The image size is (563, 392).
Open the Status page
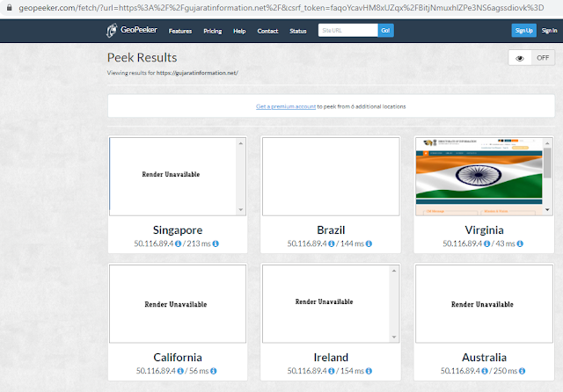coord(298,32)
